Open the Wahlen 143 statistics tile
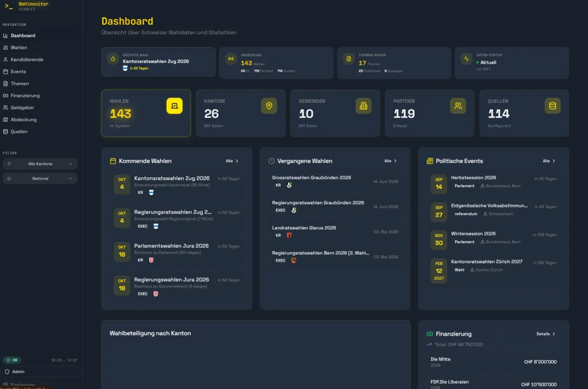 pyautogui.click(x=146, y=113)
